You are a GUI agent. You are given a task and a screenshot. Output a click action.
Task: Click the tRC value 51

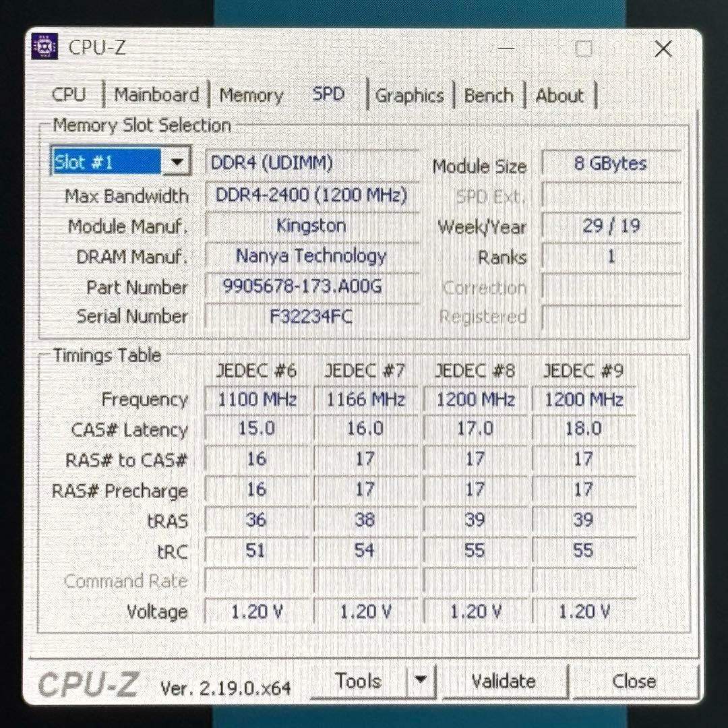click(257, 551)
